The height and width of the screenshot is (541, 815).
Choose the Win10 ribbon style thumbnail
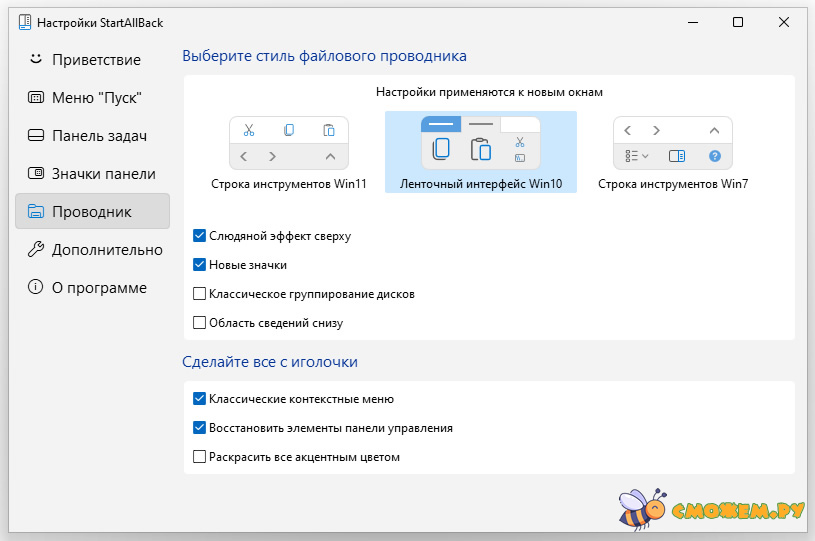click(x=481, y=143)
